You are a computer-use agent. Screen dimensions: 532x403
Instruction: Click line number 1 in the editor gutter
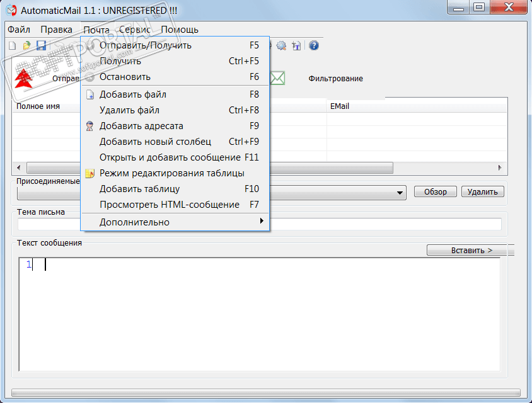[x=29, y=264]
